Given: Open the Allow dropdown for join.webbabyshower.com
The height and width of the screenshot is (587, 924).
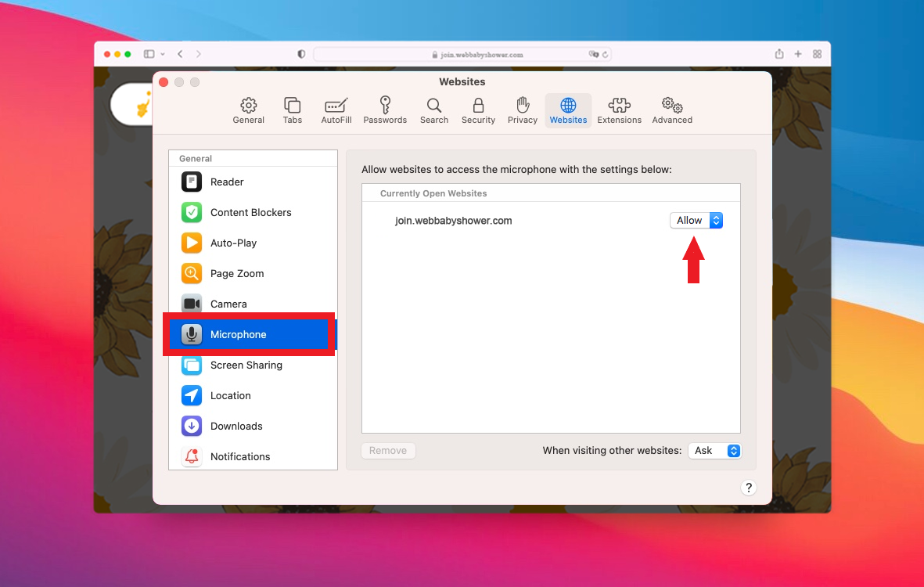Looking at the screenshot, I should click(x=696, y=221).
